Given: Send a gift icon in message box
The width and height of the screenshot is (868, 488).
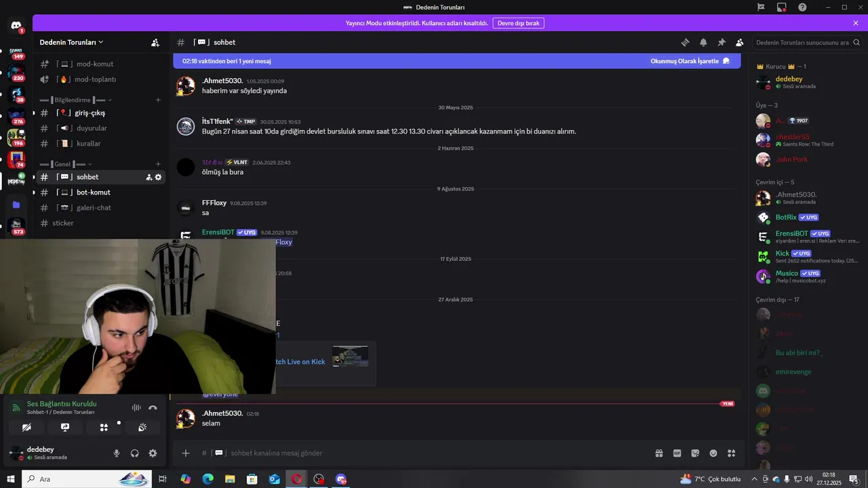Looking at the screenshot, I should pos(658,453).
